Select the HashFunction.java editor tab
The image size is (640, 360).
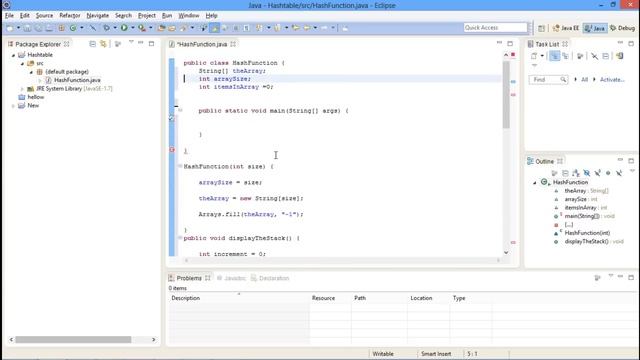pyautogui.click(x=202, y=44)
